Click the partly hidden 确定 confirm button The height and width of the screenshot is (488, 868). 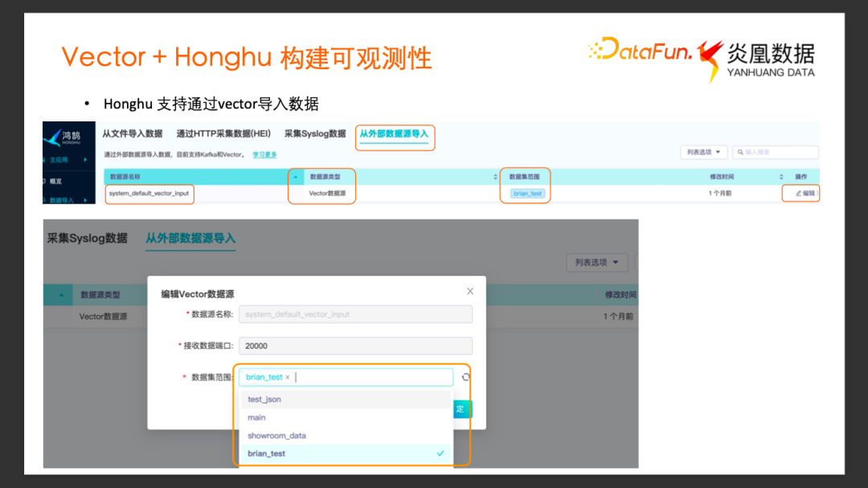point(461,408)
